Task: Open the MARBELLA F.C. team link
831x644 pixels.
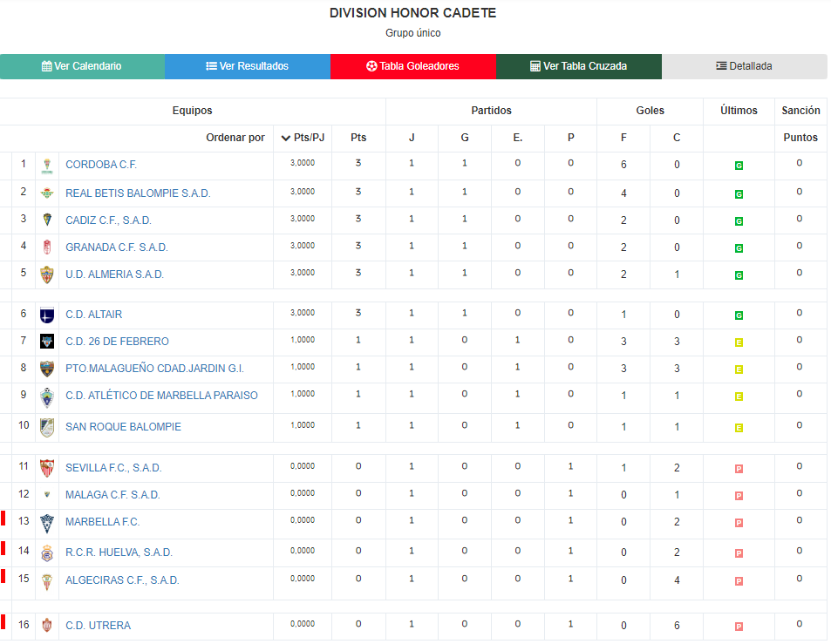Action: tap(103, 522)
